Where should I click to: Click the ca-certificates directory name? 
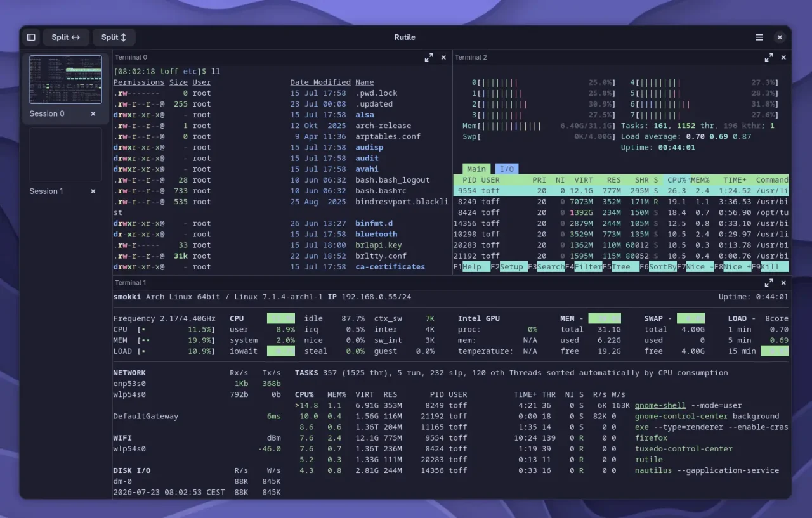point(390,267)
